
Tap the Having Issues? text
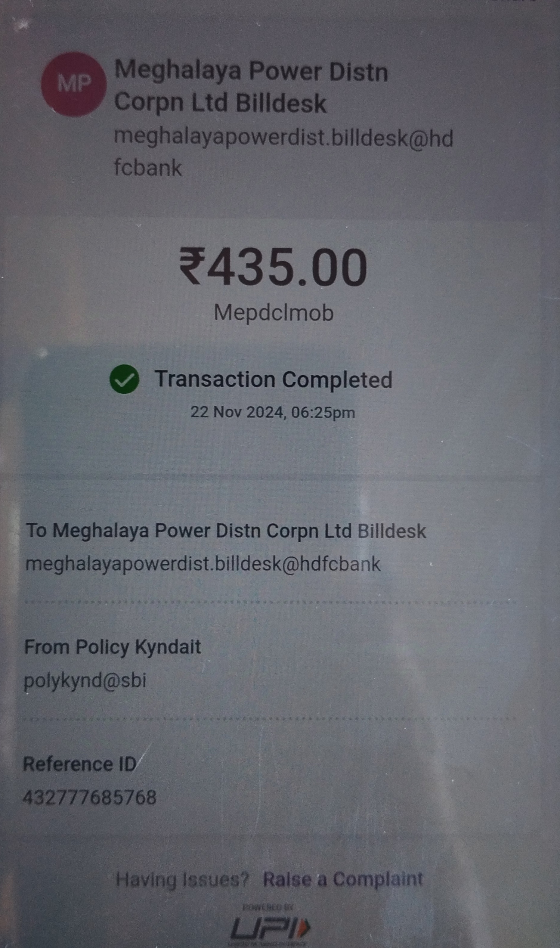coord(182,880)
